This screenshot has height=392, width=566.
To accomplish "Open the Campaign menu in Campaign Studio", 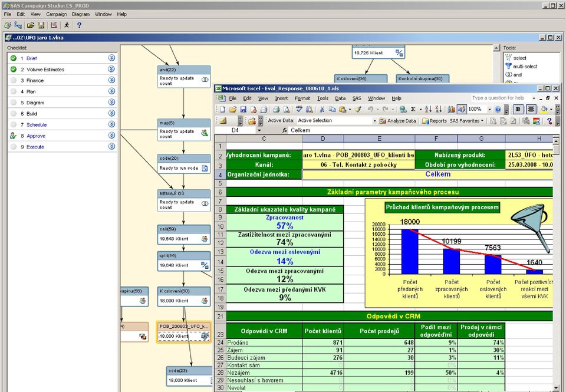I will point(57,14).
